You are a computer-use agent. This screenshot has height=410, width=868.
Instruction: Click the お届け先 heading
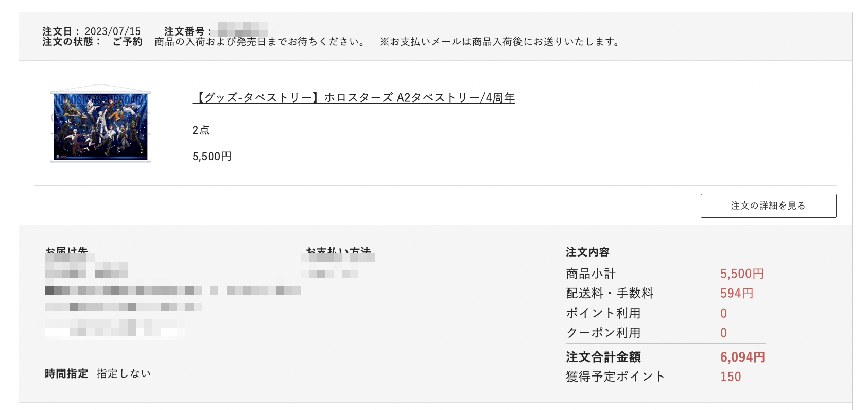point(66,251)
